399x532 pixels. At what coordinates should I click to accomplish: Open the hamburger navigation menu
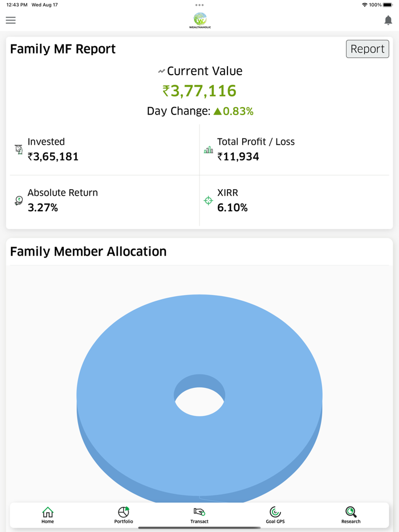[10, 20]
